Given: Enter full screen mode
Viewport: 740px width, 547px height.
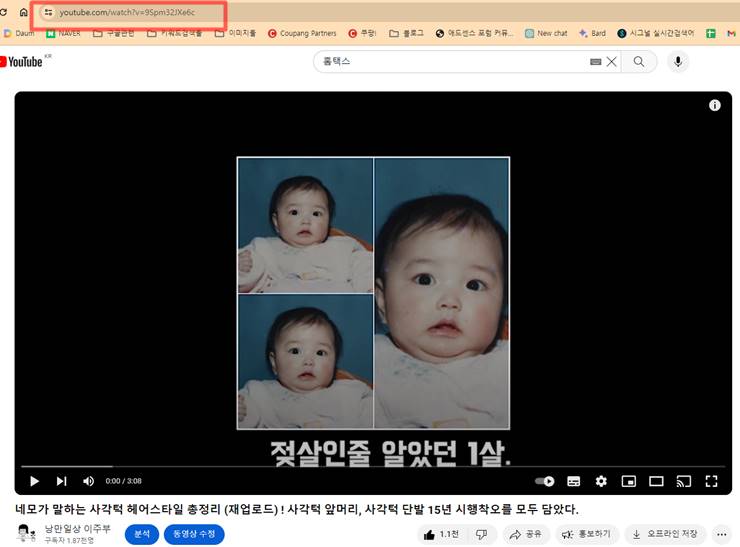Looking at the screenshot, I should (x=711, y=481).
